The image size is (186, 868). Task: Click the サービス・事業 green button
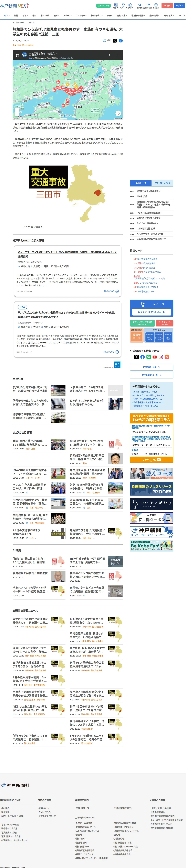point(103,6)
